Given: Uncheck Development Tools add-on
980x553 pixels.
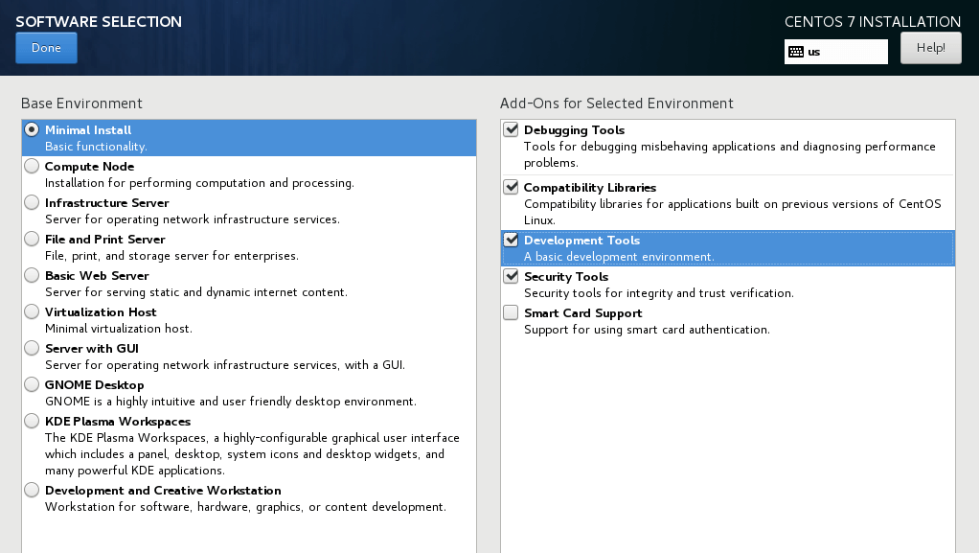Looking at the screenshot, I should (511, 240).
